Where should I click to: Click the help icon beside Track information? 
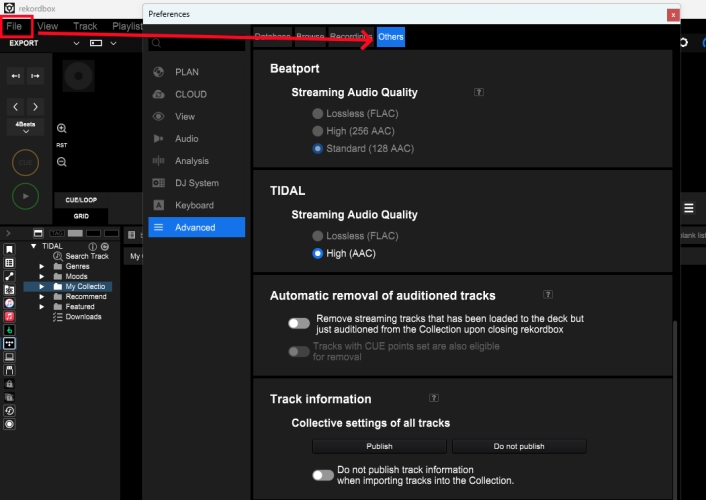coord(434,398)
